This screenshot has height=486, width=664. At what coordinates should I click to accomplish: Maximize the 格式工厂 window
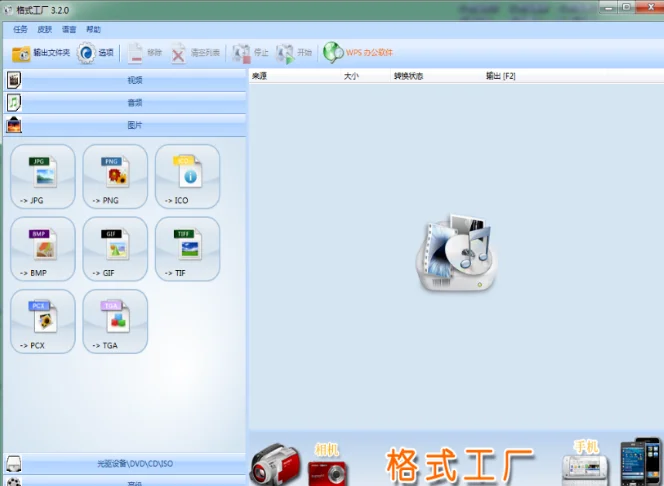627,7
